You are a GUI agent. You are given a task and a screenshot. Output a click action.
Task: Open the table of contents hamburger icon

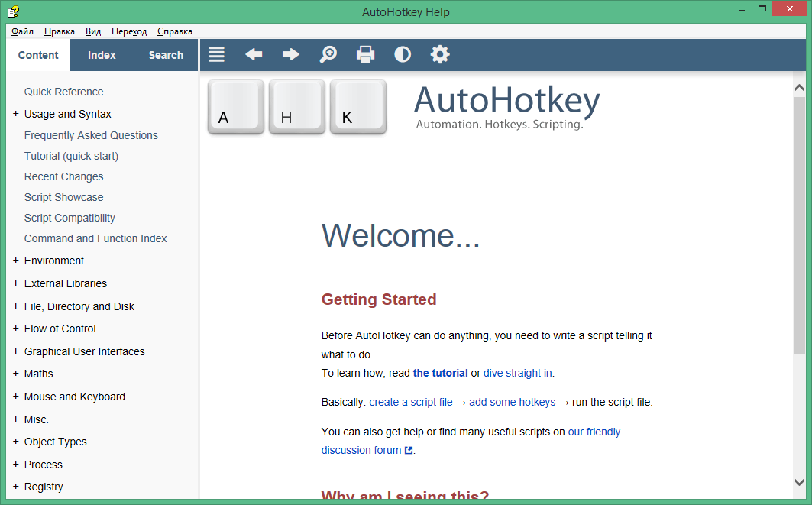click(x=216, y=54)
